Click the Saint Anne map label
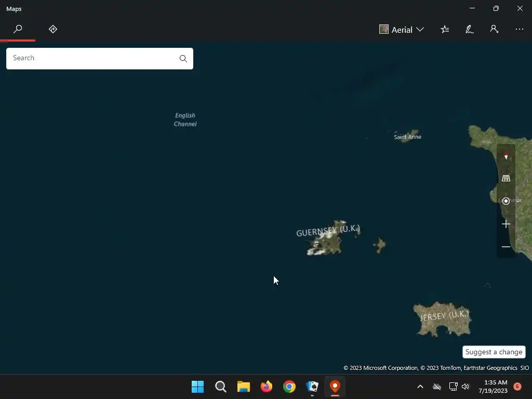532x399 pixels. (x=407, y=137)
